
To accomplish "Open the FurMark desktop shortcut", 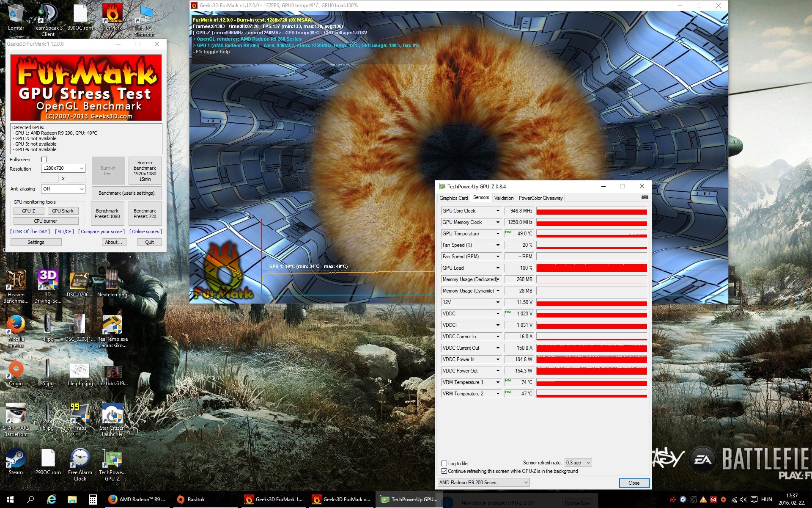I will click(112, 17).
